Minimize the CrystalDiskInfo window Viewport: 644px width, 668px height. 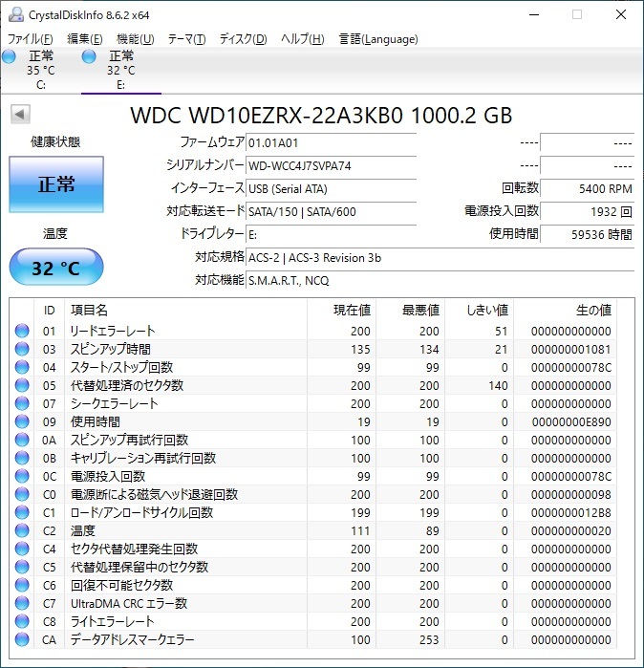534,15
